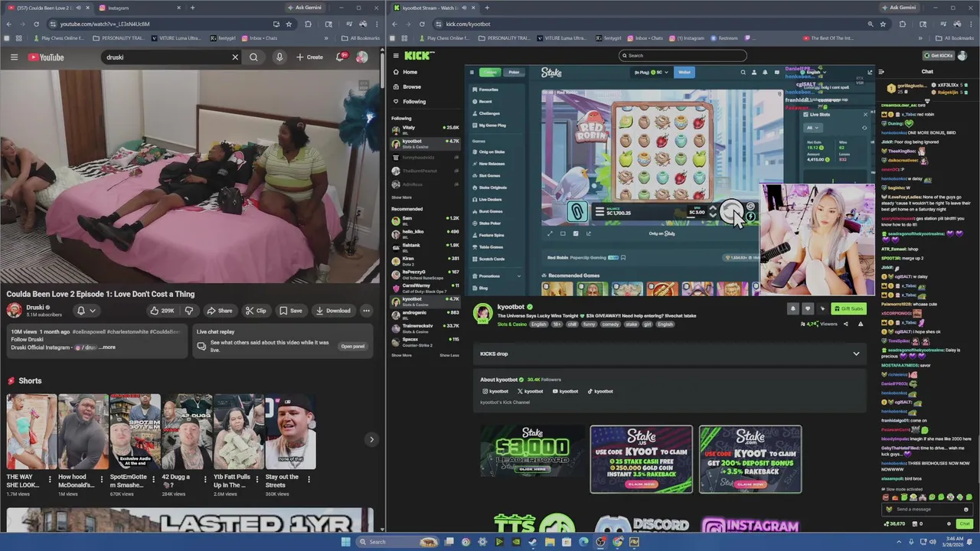The height and width of the screenshot is (551, 980).
Task: Open the Druski channel avatar
Action: coord(15,310)
